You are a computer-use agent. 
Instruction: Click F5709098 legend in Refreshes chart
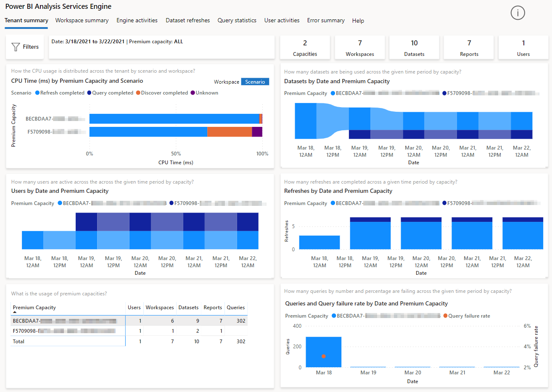point(491,203)
